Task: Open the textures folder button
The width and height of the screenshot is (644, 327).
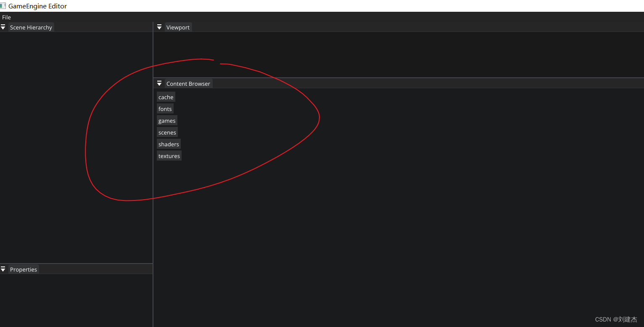Action: [169, 156]
